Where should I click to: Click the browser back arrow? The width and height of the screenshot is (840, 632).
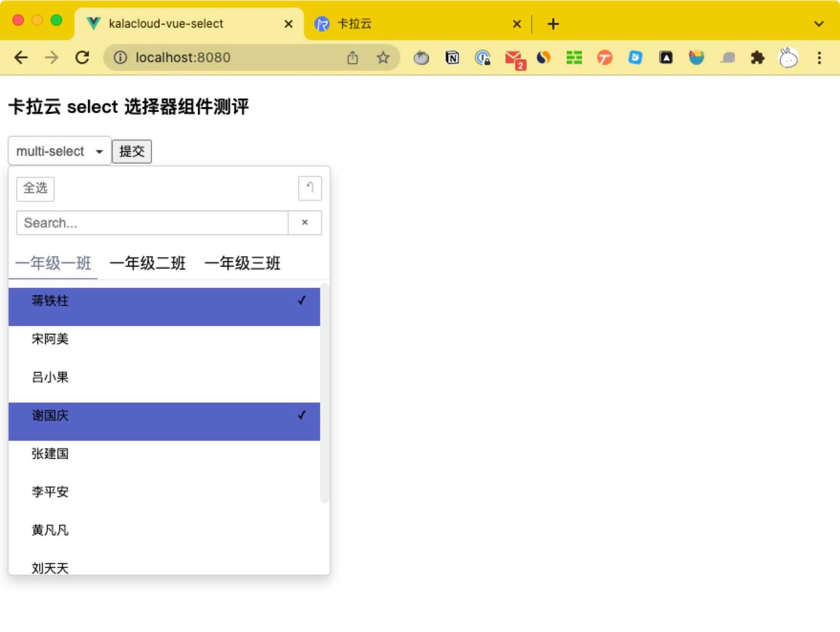[x=21, y=57]
